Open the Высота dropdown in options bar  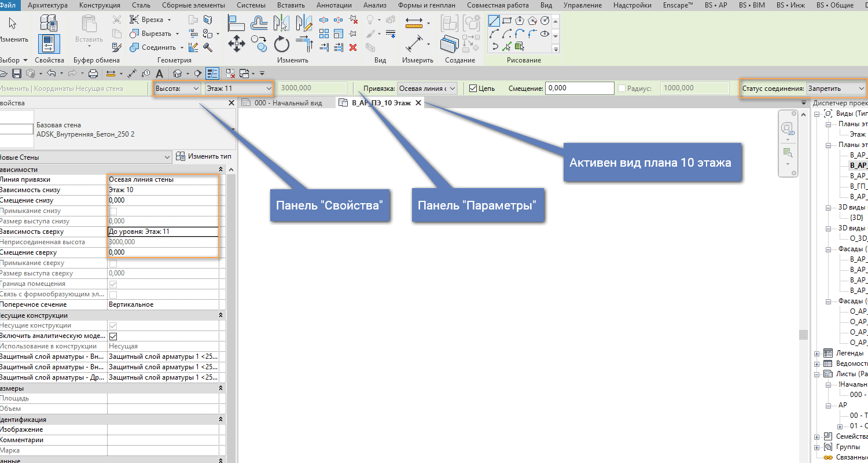[176, 89]
